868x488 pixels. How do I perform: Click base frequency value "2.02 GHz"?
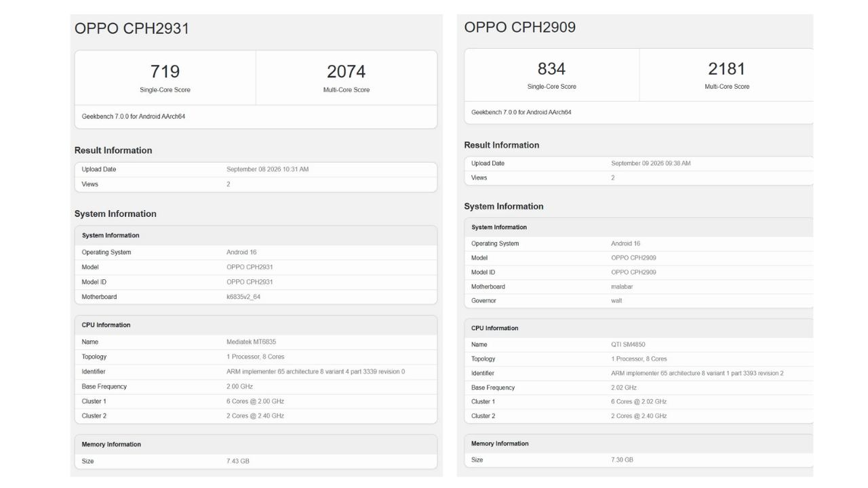point(624,388)
